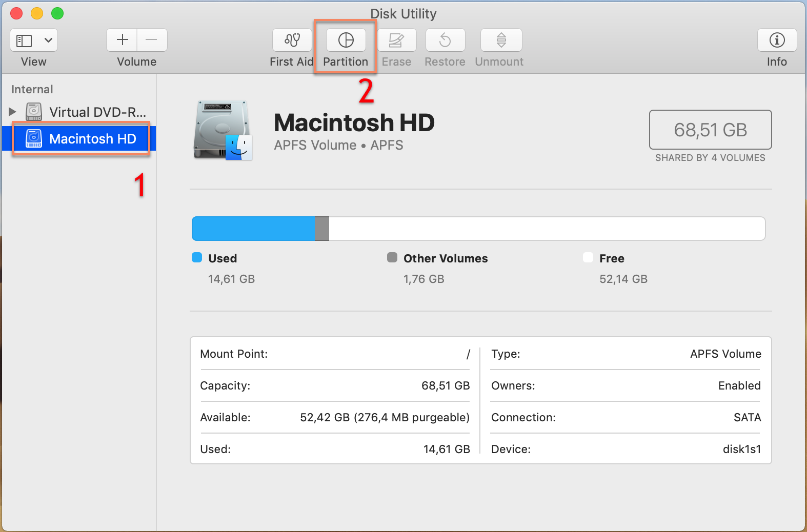Click the SHARED BY 4 VOLUMES caption
Viewport: 807px width, 532px height.
tap(710, 158)
